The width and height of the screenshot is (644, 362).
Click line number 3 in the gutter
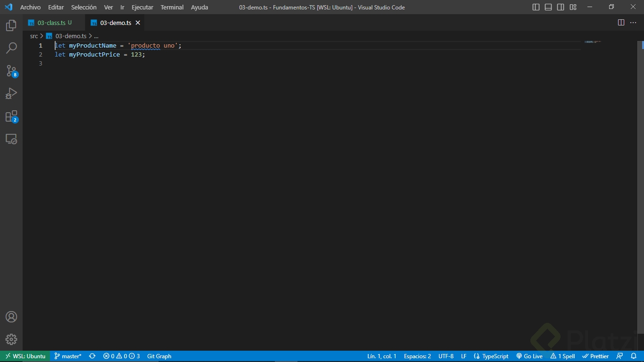(41, 64)
